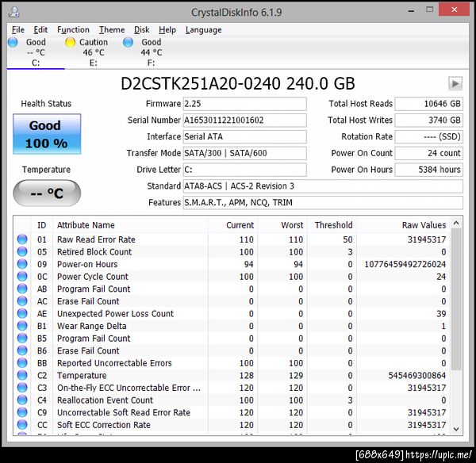Viewport: 476px width, 463px height.
Task: Click the status orb for Wear Range Delta
Action: pyautogui.click(x=22, y=326)
